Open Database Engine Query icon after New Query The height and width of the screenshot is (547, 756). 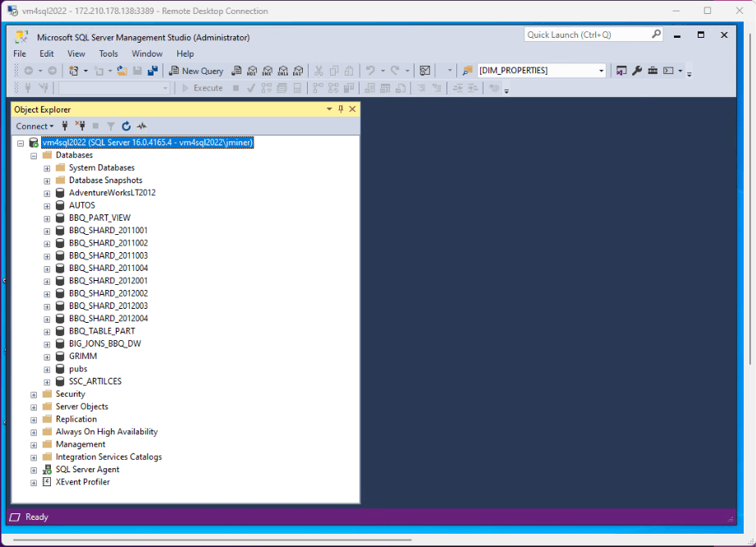[236, 71]
